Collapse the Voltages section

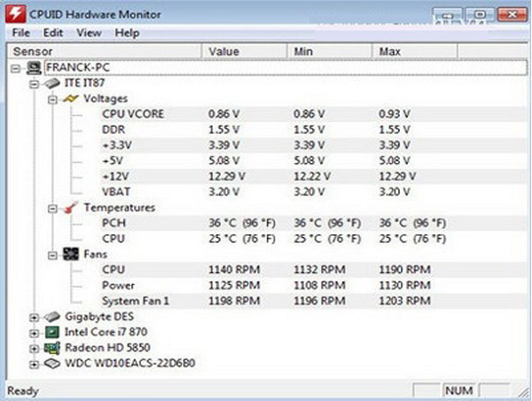[52, 99]
